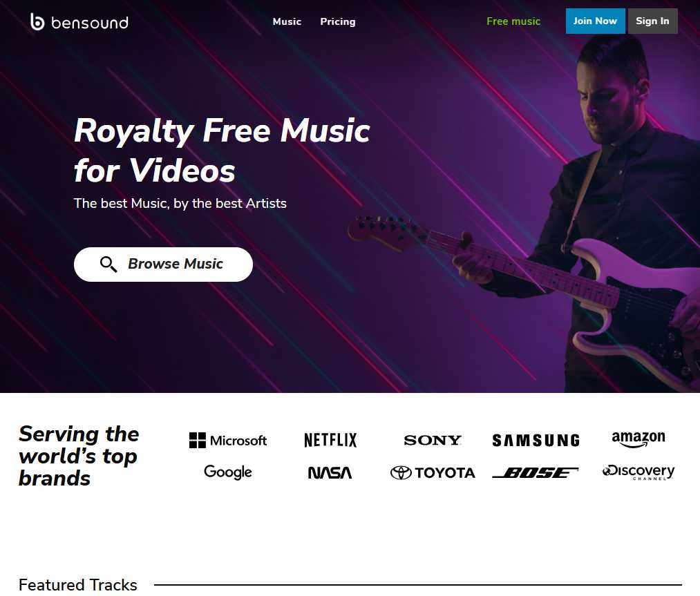The width and height of the screenshot is (700, 596).
Task: Open the Music menu item
Action: pyautogui.click(x=287, y=21)
